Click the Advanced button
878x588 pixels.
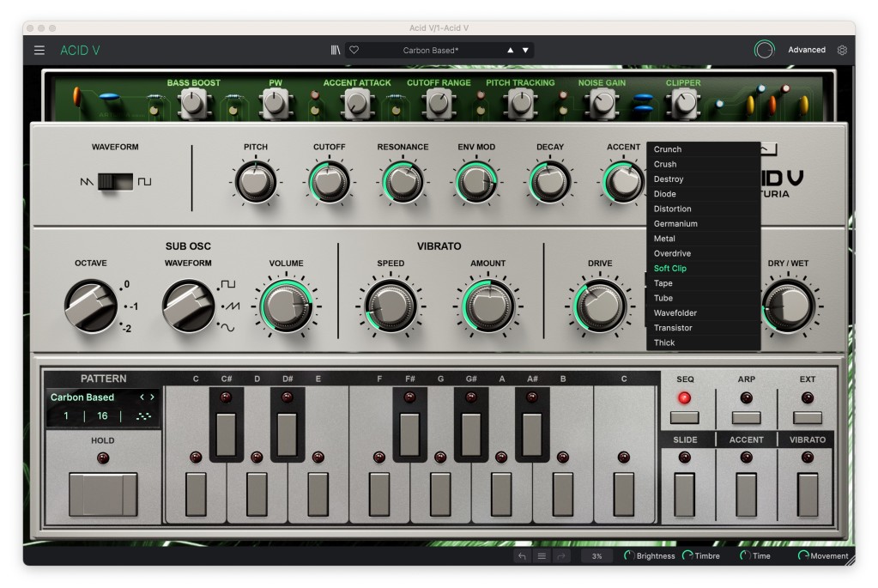[x=807, y=51]
